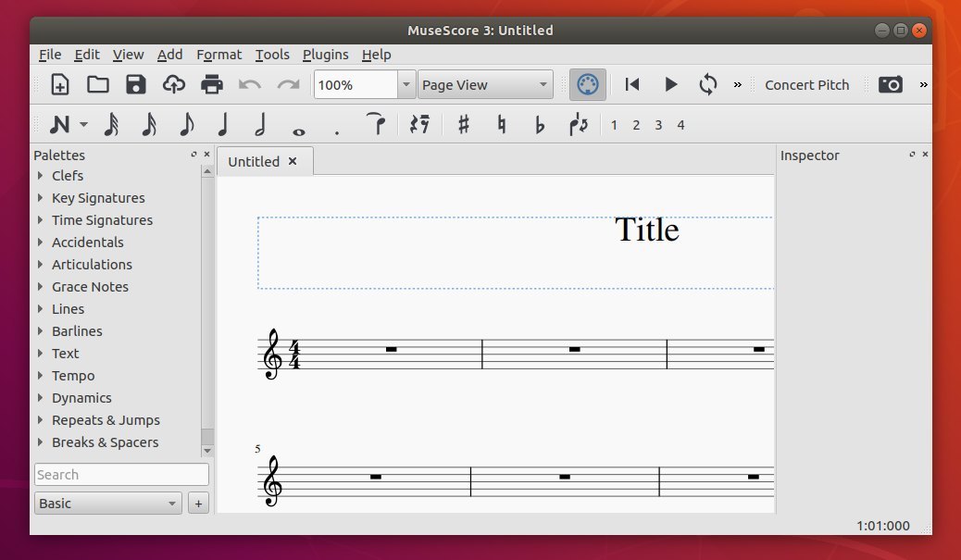The height and width of the screenshot is (560, 961).
Task: Close the Untitled score tab
Action: click(293, 161)
